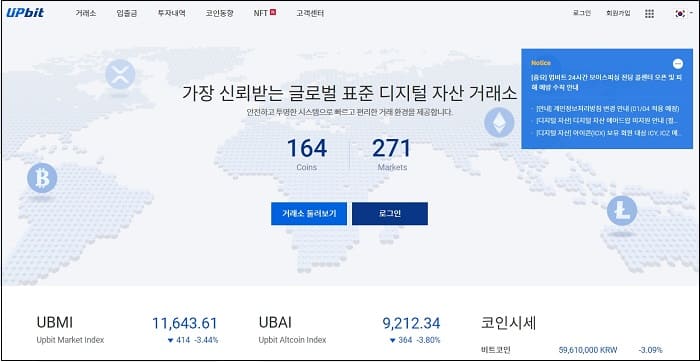Image resolution: width=700 pixels, height=362 pixels.
Task: Open the 24시간 보이스피싱 notice headline
Action: pyautogui.click(x=606, y=83)
